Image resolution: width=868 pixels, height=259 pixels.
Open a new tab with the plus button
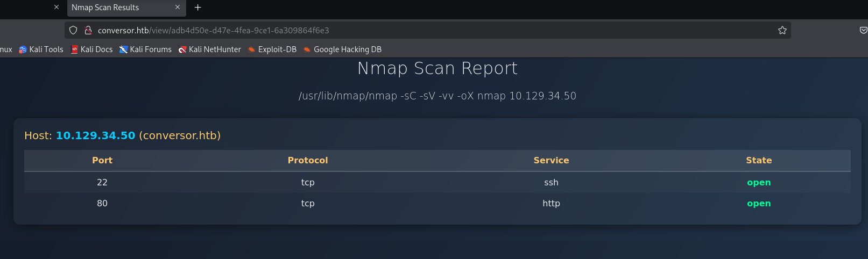tap(197, 8)
